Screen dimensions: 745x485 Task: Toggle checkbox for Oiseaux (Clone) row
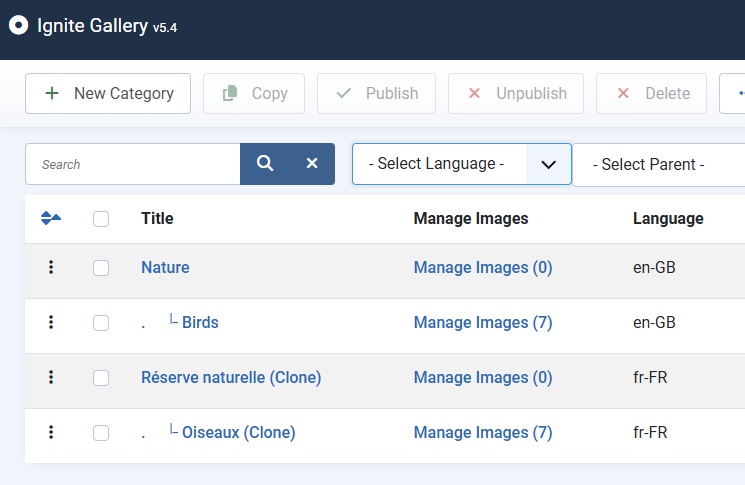pyautogui.click(x=101, y=433)
